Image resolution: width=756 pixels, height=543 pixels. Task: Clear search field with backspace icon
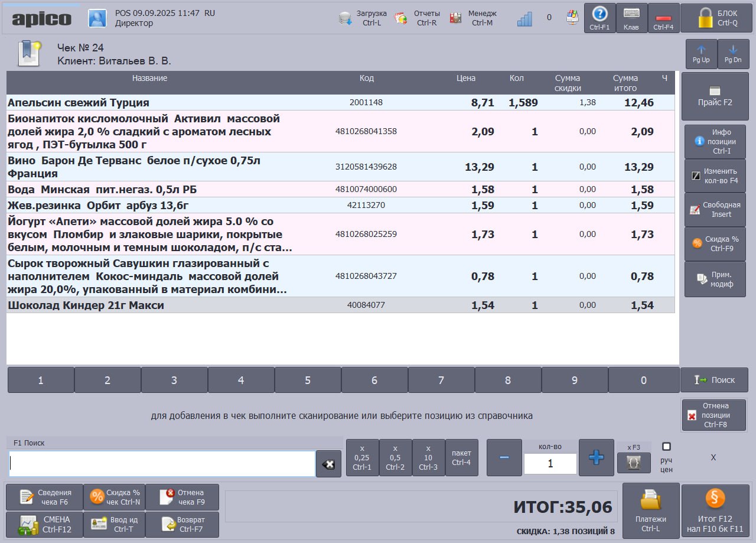tap(328, 464)
